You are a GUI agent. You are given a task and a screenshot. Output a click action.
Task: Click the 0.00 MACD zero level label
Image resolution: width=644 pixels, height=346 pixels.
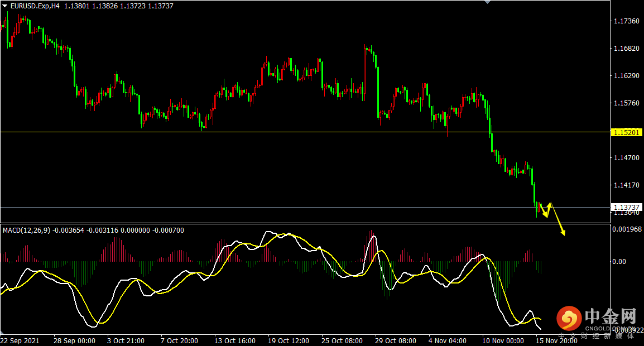tap(619, 262)
